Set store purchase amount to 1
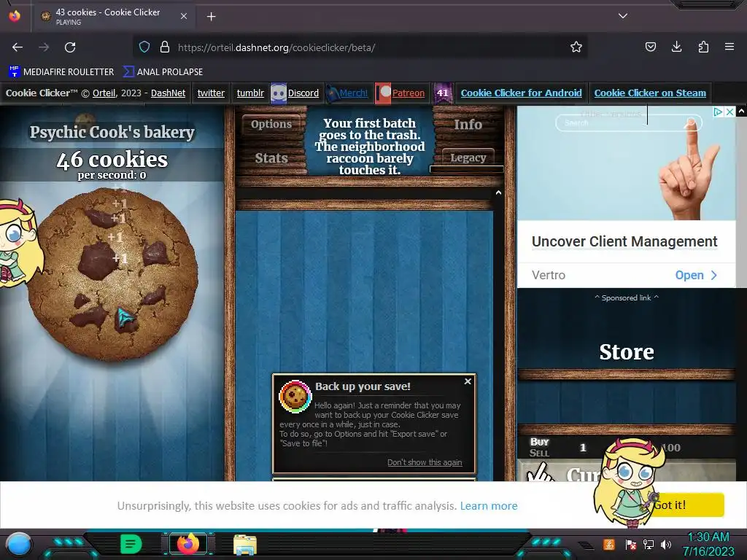747x560 pixels. point(583,448)
